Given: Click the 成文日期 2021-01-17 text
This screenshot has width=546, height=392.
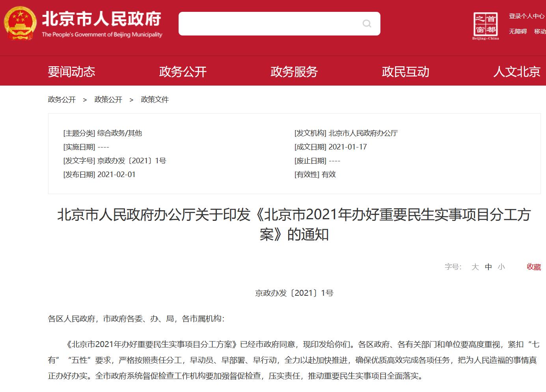Looking at the screenshot, I should (x=331, y=147).
